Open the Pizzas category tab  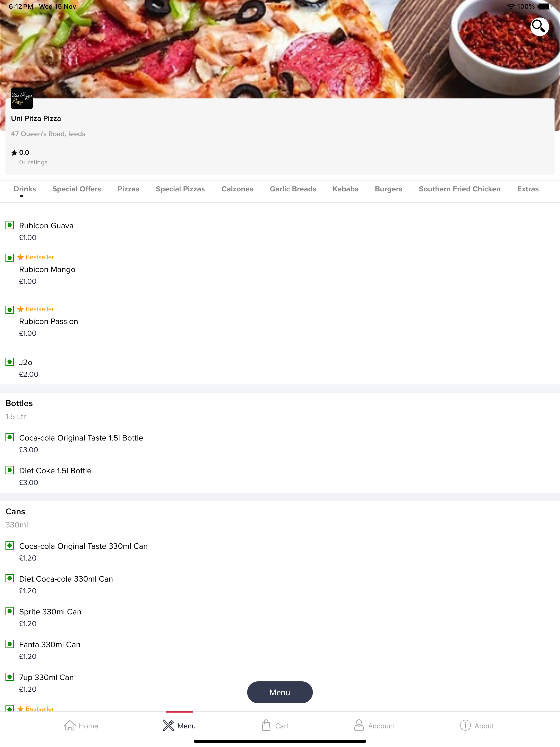coord(128,189)
